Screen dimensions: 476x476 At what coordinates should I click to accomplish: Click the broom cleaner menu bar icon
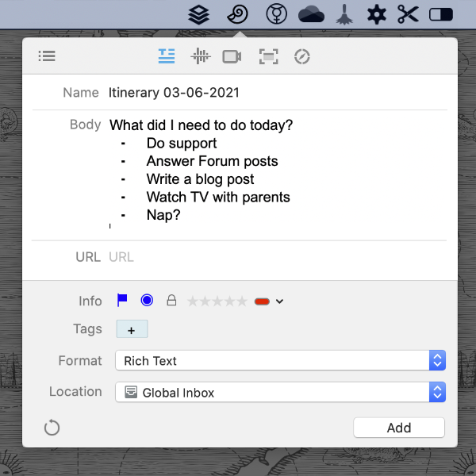click(x=344, y=14)
